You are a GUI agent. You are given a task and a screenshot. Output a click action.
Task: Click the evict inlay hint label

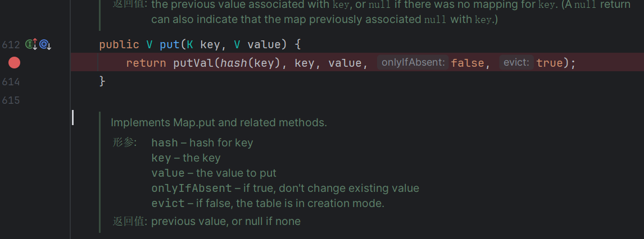(516, 62)
